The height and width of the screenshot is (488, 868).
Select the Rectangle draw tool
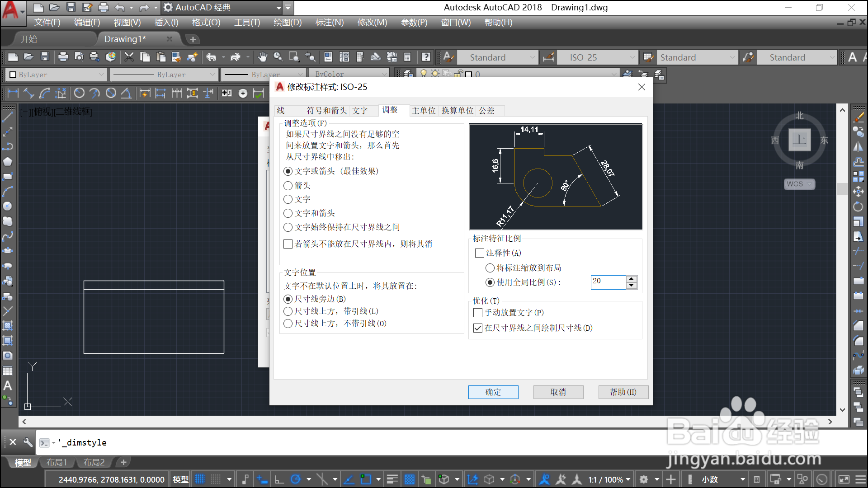coord(8,177)
